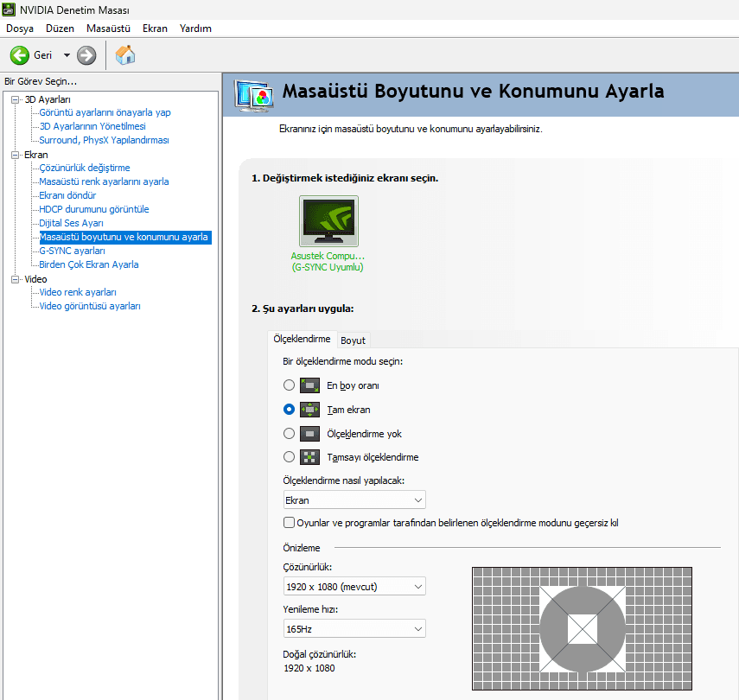739x700 pixels.
Task: Enable the override scaling mode checkbox
Action: click(x=290, y=523)
